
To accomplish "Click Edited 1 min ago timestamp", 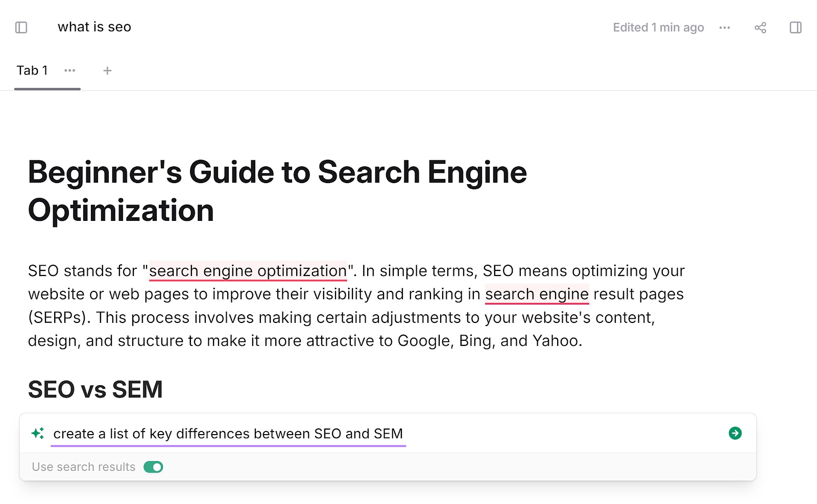I will pos(658,28).
